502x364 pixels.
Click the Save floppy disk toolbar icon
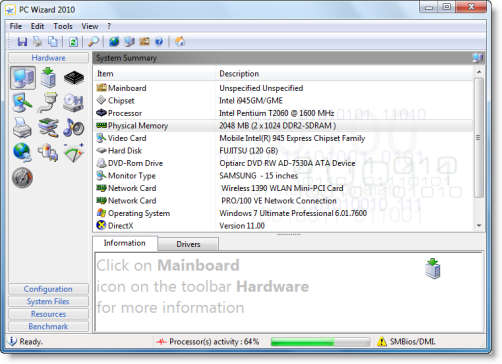tap(22, 42)
